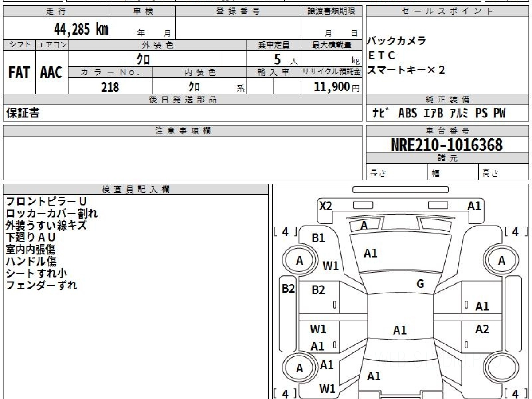Select the 諸元 heading
This screenshot has width=532, height=399.
pyautogui.click(x=447, y=158)
